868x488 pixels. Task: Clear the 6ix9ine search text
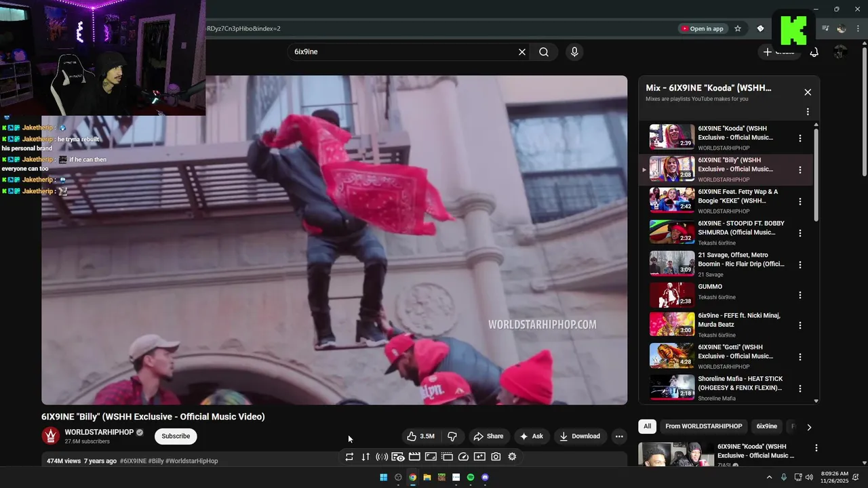[522, 52]
